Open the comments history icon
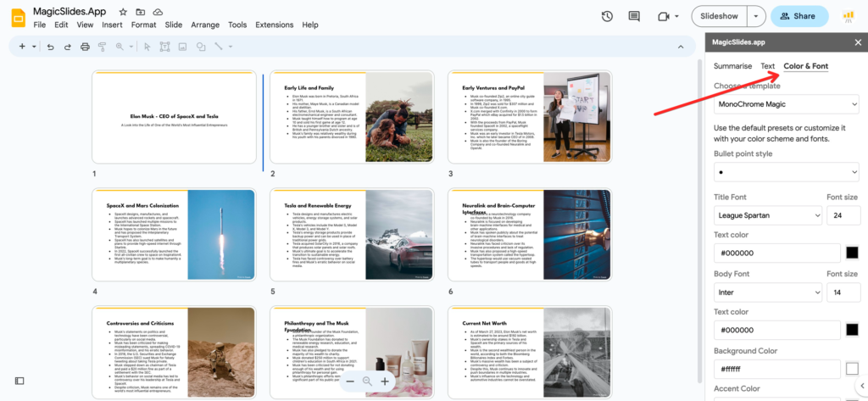 click(634, 17)
